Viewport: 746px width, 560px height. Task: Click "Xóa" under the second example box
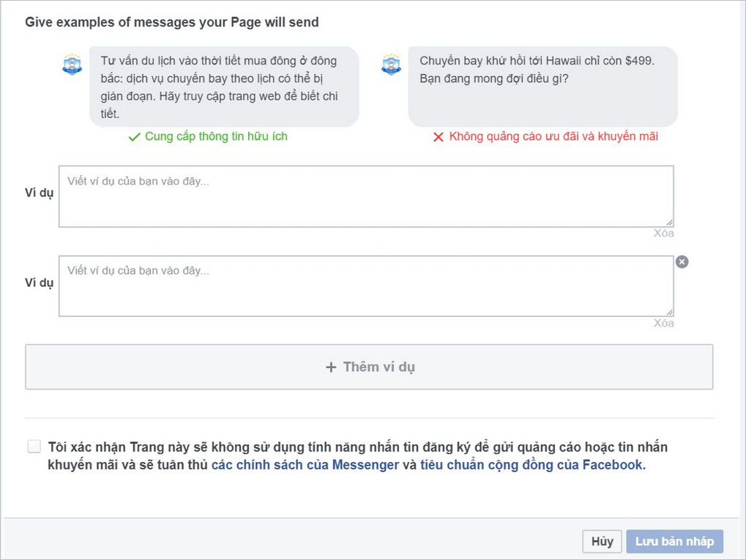(663, 324)
